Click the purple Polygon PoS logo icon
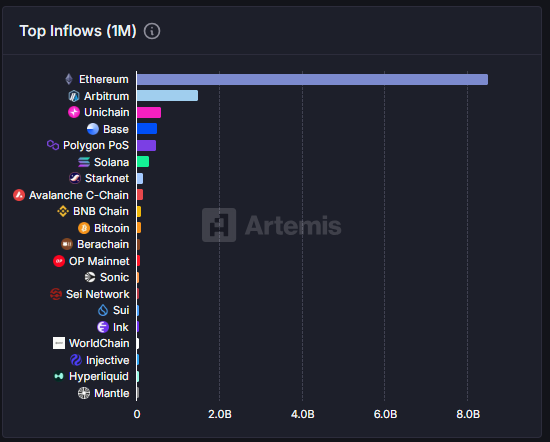Viewport: 550px width, 442px height. (53, 145)
